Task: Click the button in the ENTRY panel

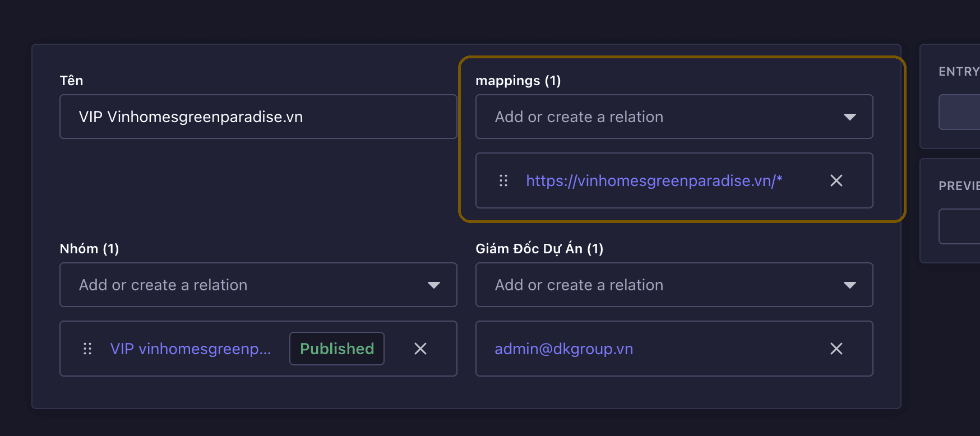Action: 960,112
